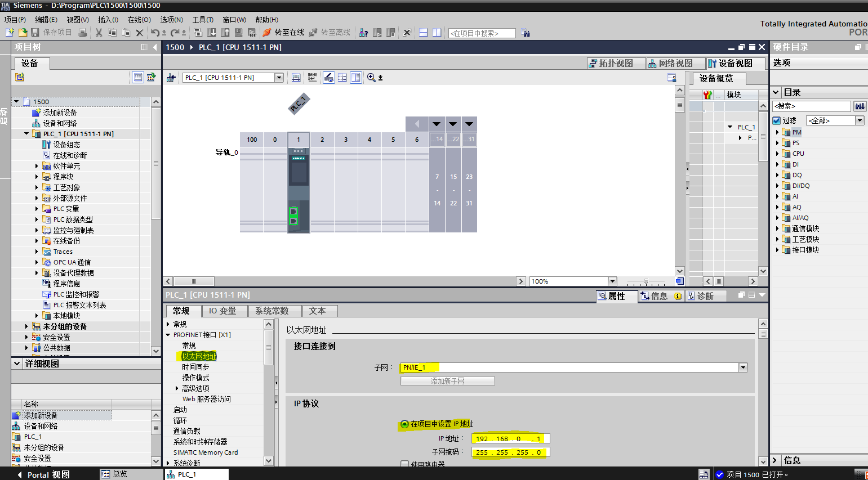Click the accessible devices icon
This screenshot has width=868, height=480.
click(x=363, y=33)
